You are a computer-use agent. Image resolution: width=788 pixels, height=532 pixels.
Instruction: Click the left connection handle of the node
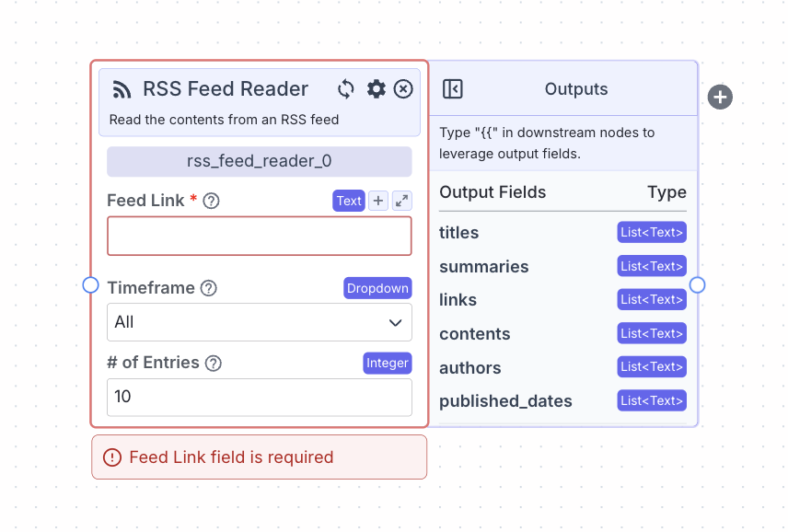click(x=90, y=285)
